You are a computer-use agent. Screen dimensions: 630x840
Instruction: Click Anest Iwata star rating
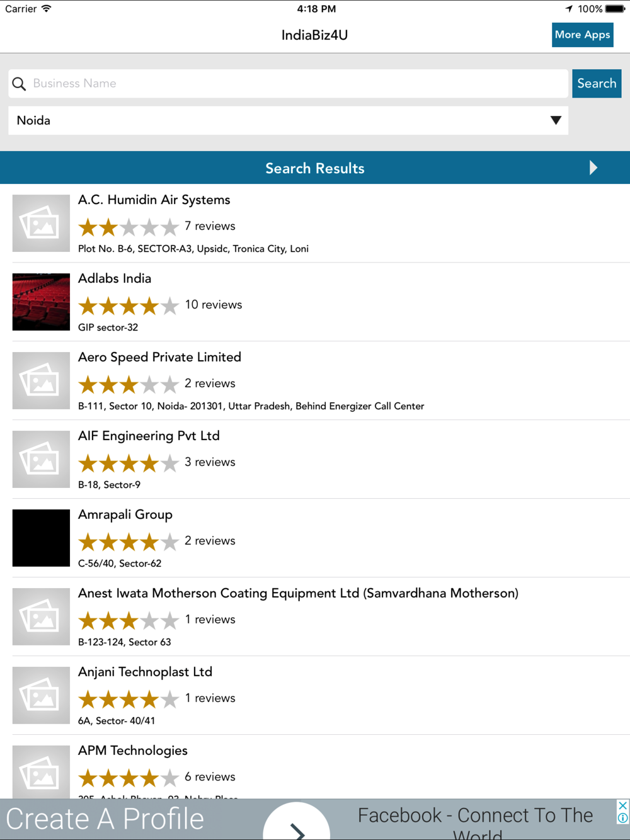[x=129, y=620]
